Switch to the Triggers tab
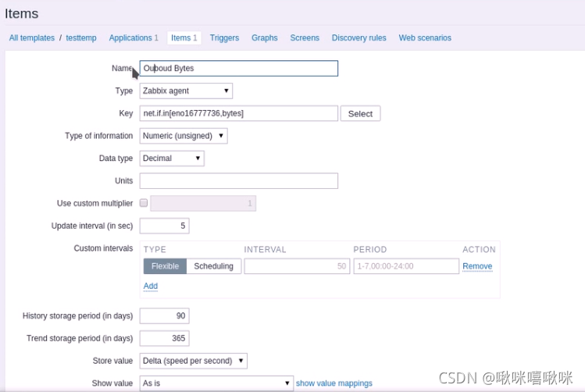This screenshot has width=585, height=392. 224,38
